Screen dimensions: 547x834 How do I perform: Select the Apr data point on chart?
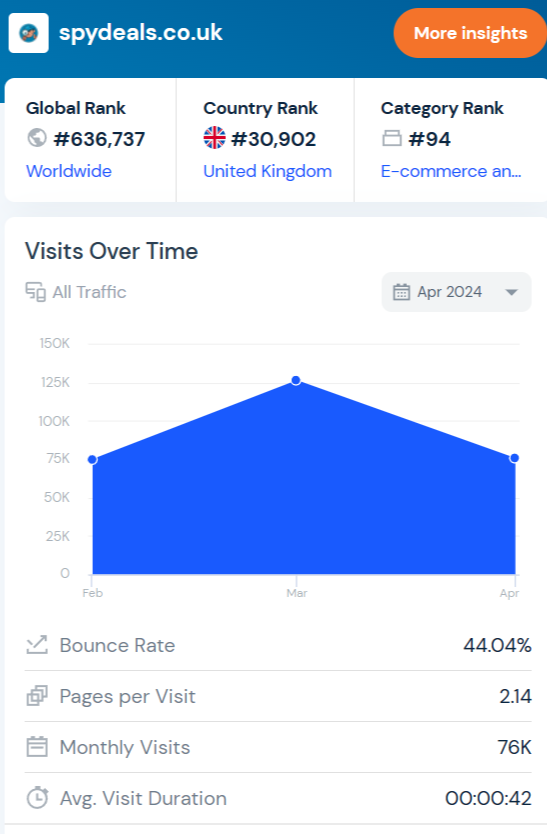click(515, 458)
